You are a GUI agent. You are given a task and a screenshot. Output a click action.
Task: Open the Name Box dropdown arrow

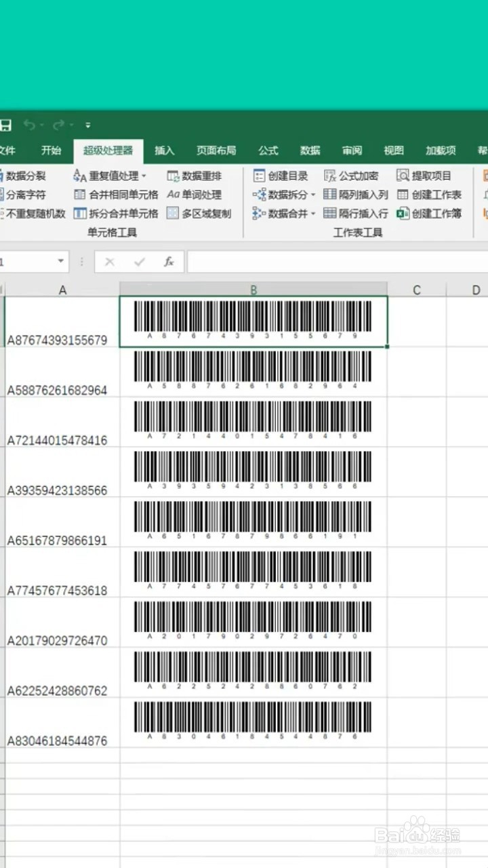tap(60, 261)
